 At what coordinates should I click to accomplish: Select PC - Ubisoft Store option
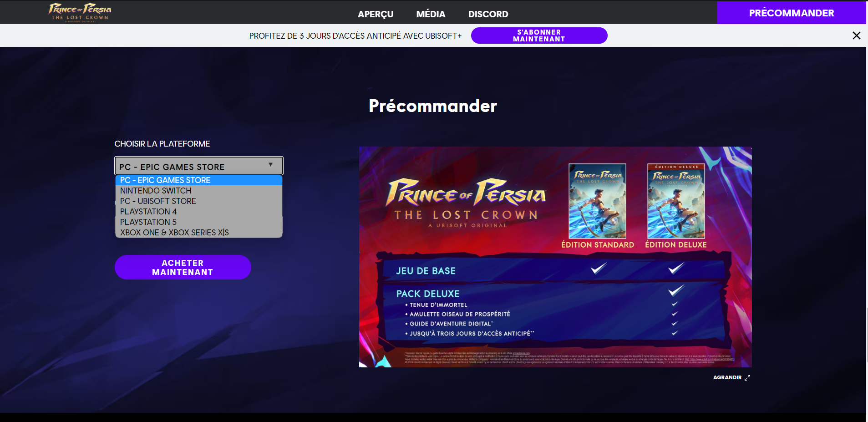[x=199, y=201]
